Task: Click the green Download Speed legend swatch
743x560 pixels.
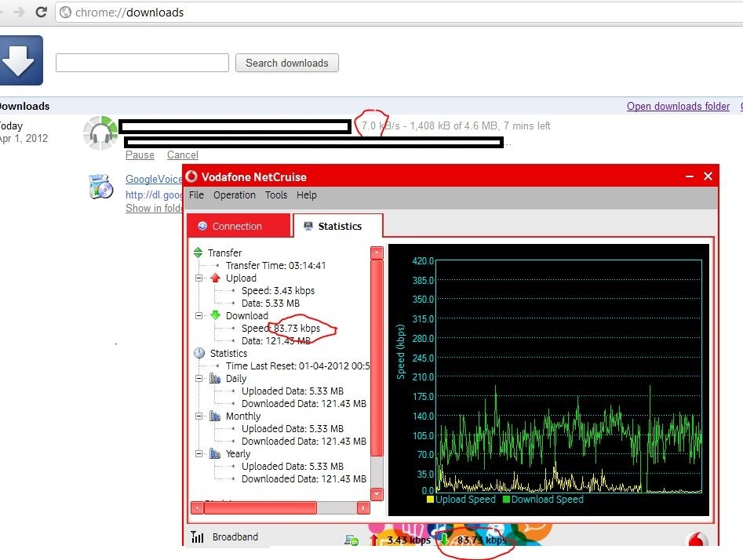Action: tap(506, 500)
